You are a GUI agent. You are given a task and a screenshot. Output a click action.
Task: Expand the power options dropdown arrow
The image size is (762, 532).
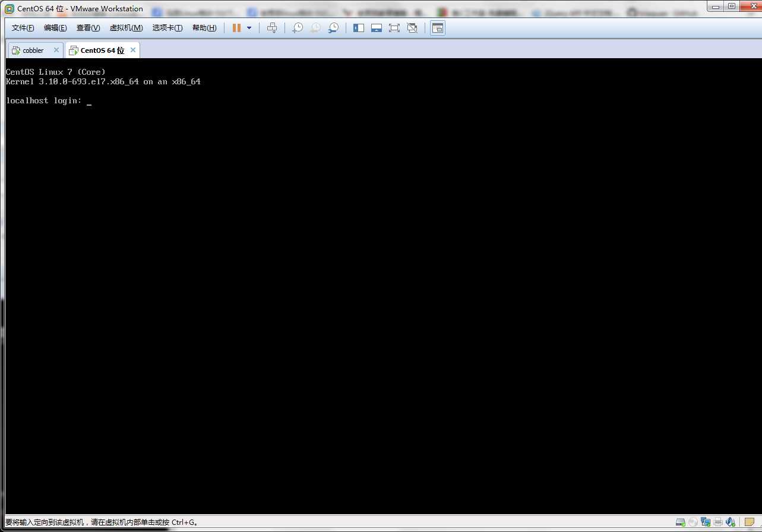[x=249, y=28]
